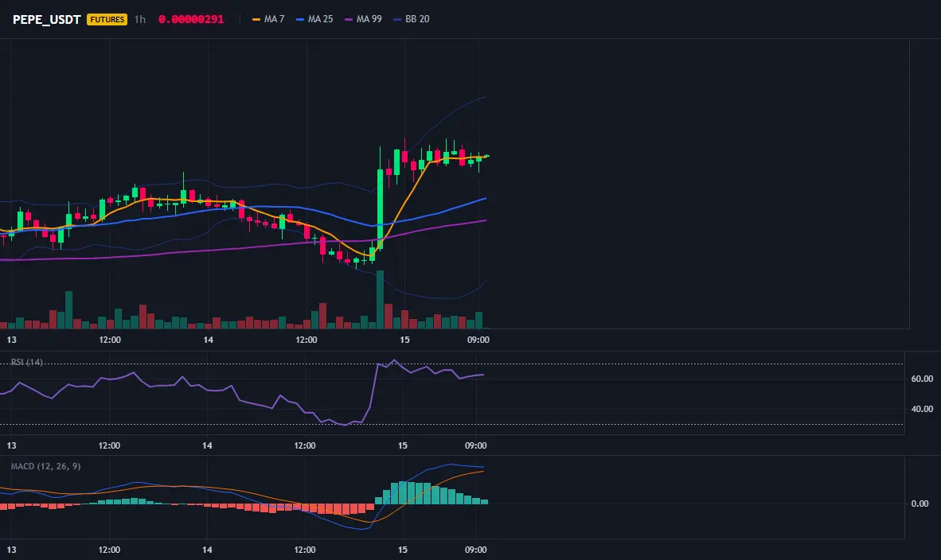The height and width of the screenshot is (560, 941).
Task: Click the MA 25 legend entry
Action: (x=314, y=19)
